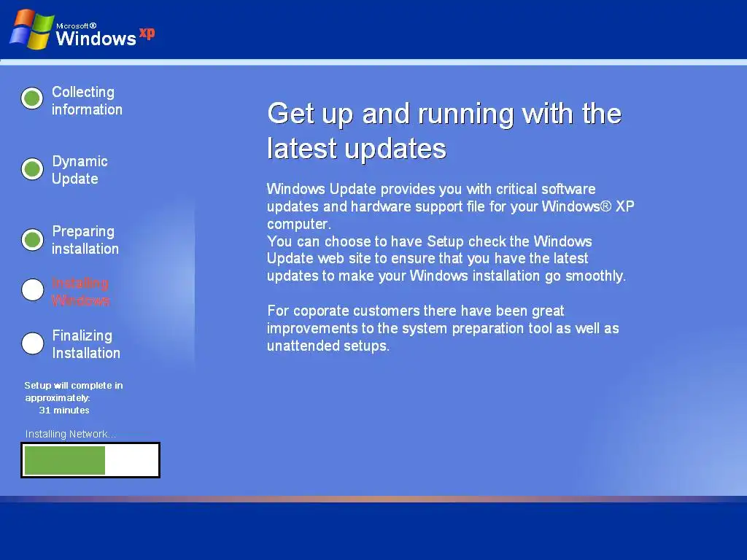The height and width of the screenshot is (560, 747).
Task: Click the green Dynamic Update step indicator
Action: click(x=32, y=168)
